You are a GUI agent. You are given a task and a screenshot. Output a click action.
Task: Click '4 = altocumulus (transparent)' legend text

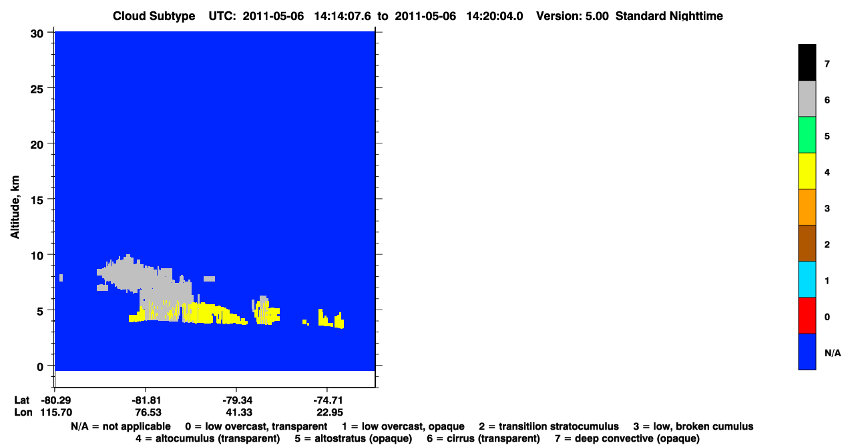click(208, 438)
